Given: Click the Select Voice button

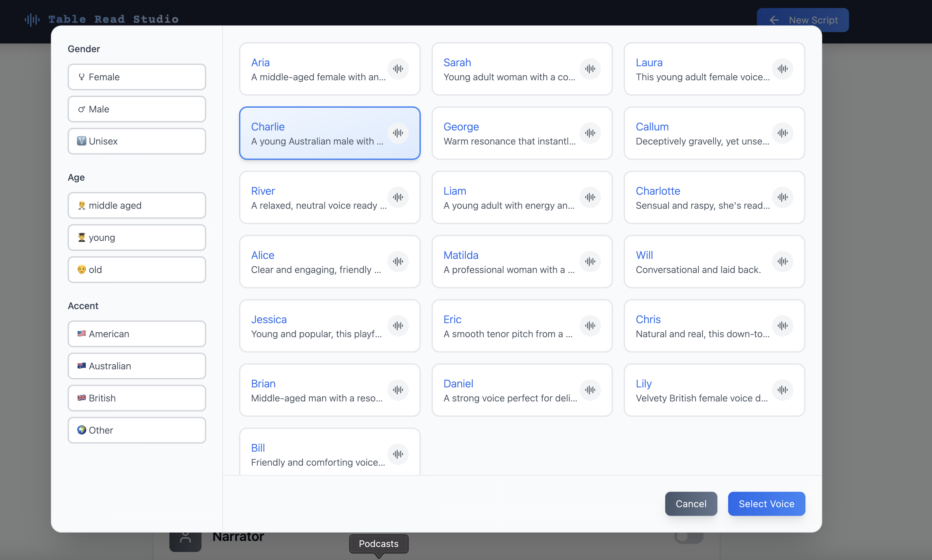Looking at the screenshot, I should tap(766, 504).
